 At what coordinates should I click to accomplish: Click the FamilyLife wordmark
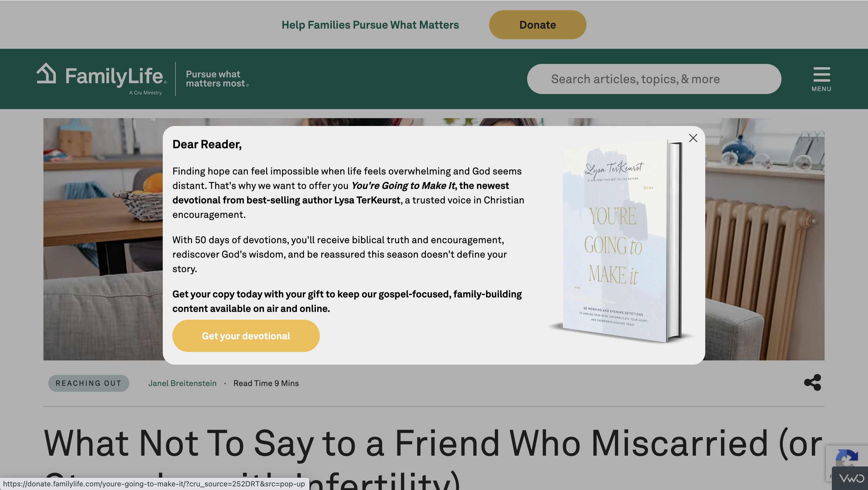[114, 76]
